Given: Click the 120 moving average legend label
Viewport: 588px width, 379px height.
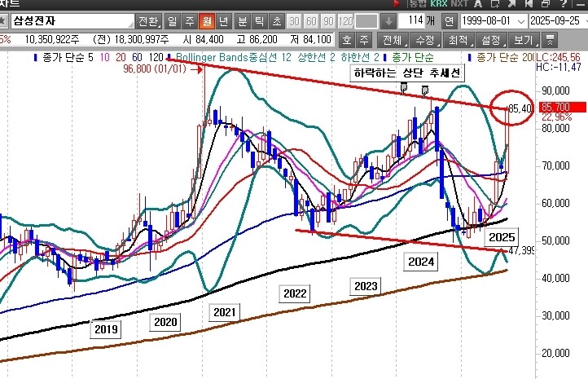Looking at the screenshot, I should 156,57.
